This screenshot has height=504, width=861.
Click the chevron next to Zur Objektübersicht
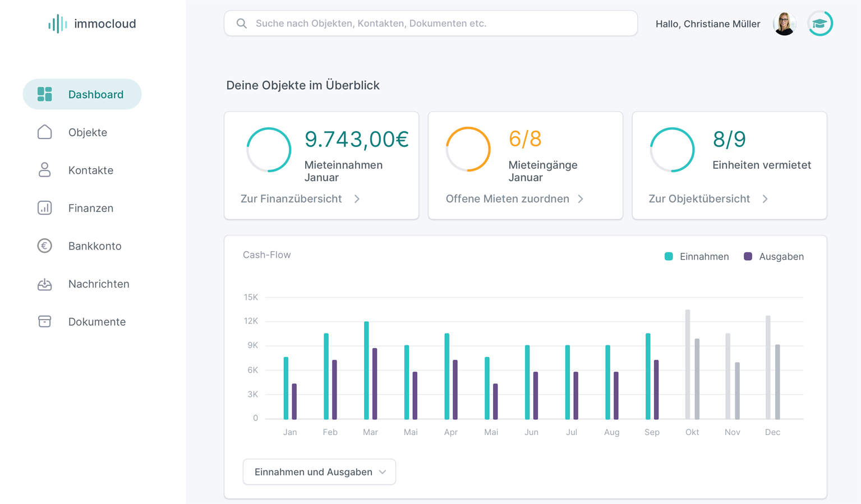coord(765,199)
